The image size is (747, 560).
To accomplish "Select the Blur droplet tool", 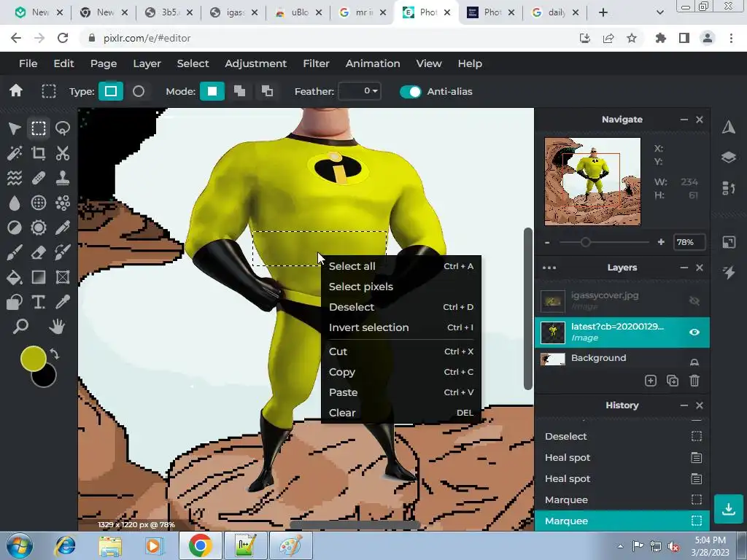I will [15, 203].
